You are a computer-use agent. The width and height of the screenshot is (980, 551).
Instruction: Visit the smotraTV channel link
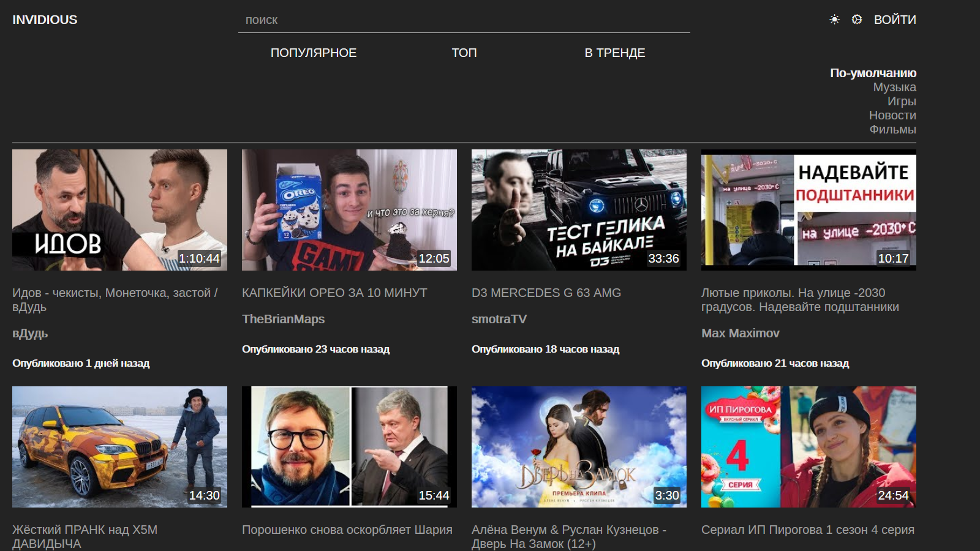point(499,319)
